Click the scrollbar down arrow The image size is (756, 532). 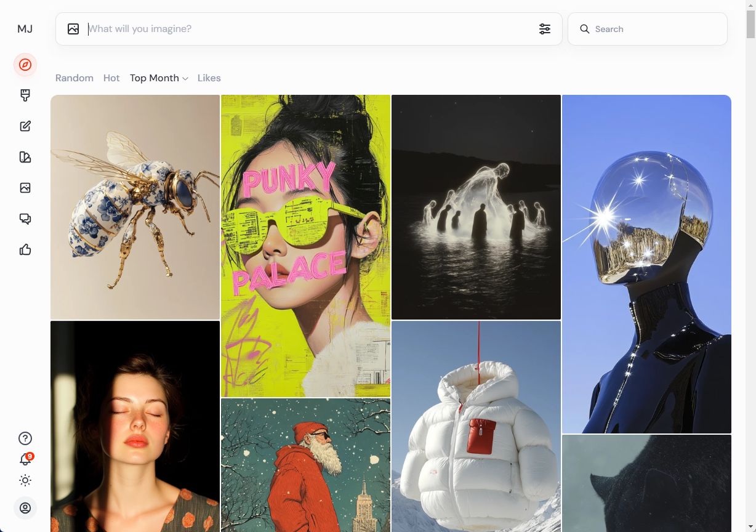pyautogui.click(x=750, y=527)
